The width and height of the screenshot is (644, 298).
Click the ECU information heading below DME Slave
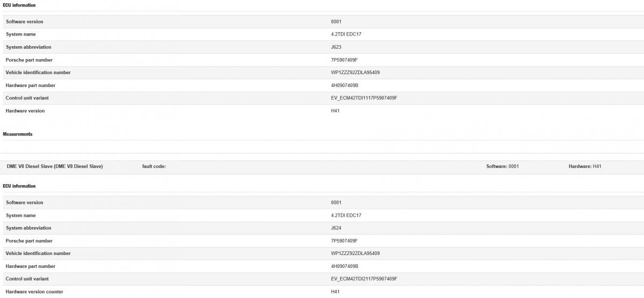[19, 186]
